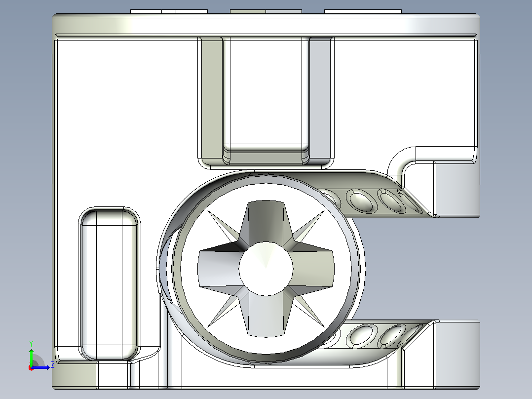
Task: Select the rounded rectangular slot on the left
Action: [109, 283]
